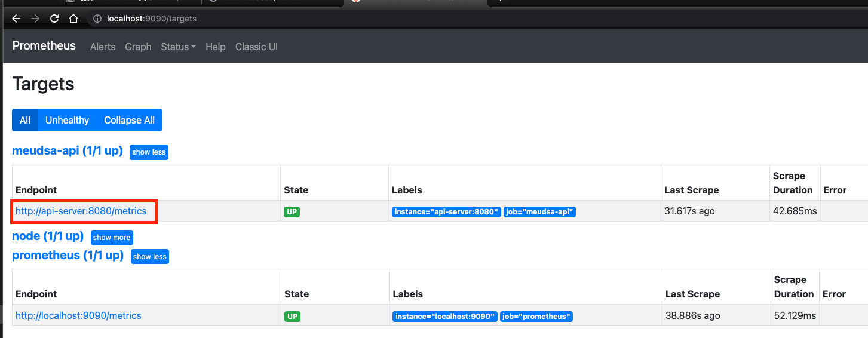Image resolution: width=868 pixels, height=338 pixels.
Task: Select the All targets filter
Action: coord(25,120)
